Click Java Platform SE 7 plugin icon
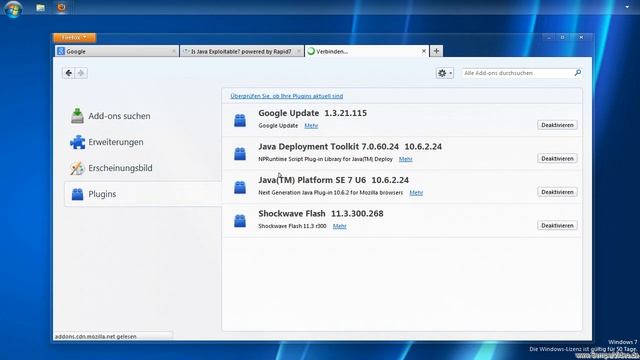The image size is (640, 360). coord(240,187)
